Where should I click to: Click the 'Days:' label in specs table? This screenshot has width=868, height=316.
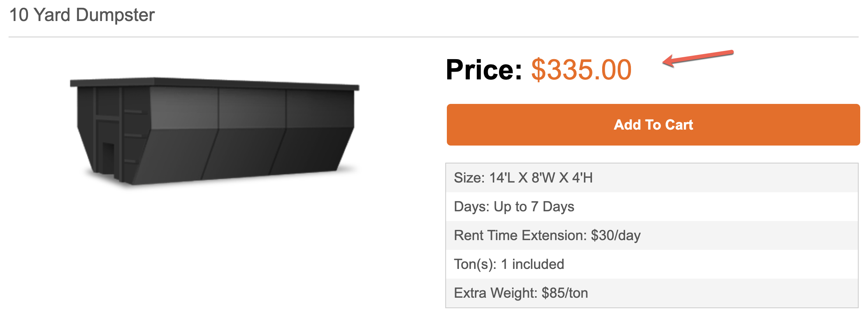[x=471, y=207]
